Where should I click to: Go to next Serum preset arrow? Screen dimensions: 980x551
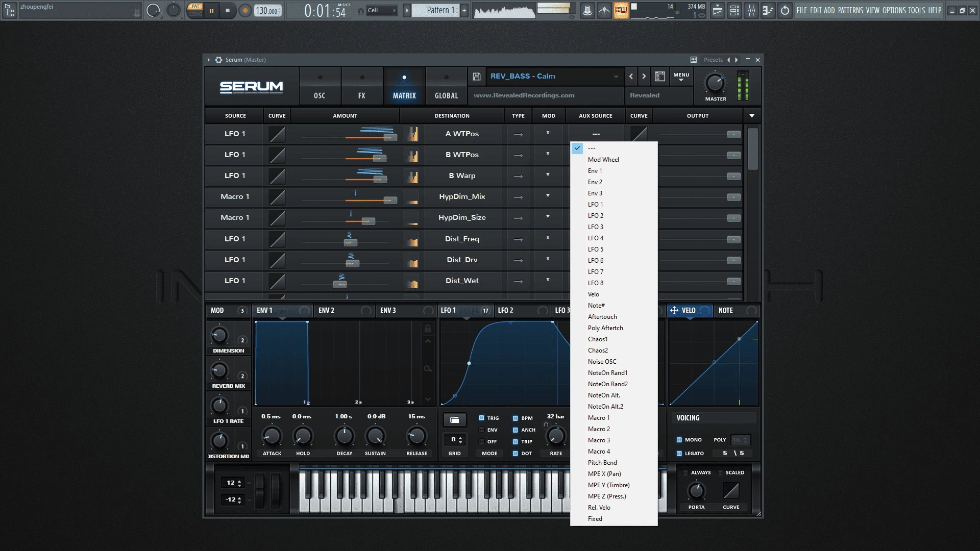(x=644, y=77)
